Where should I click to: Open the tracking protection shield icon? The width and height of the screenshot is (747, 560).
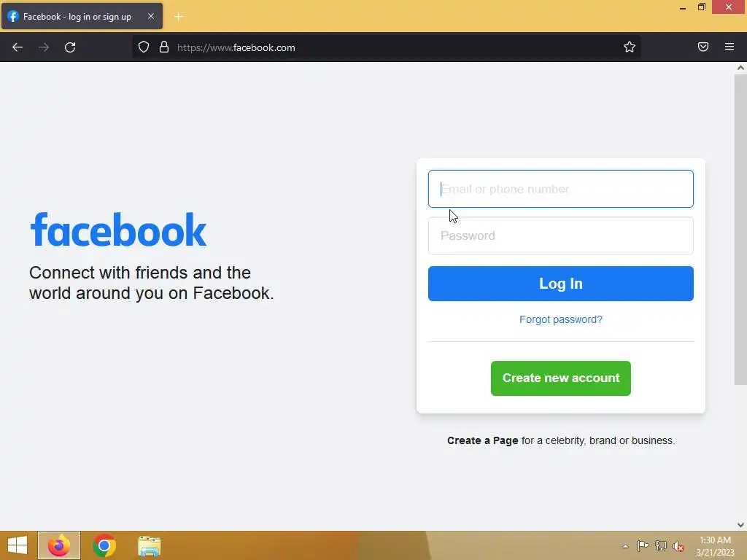click(144, 47)
